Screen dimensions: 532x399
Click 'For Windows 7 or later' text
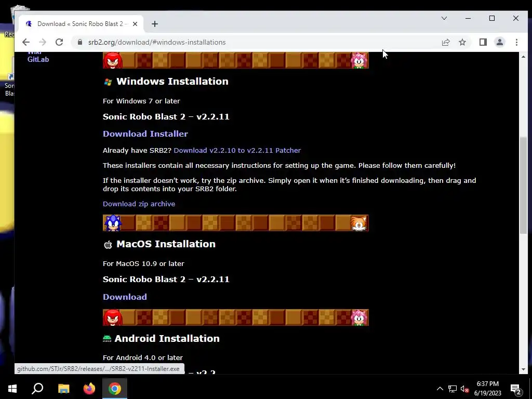141,101
